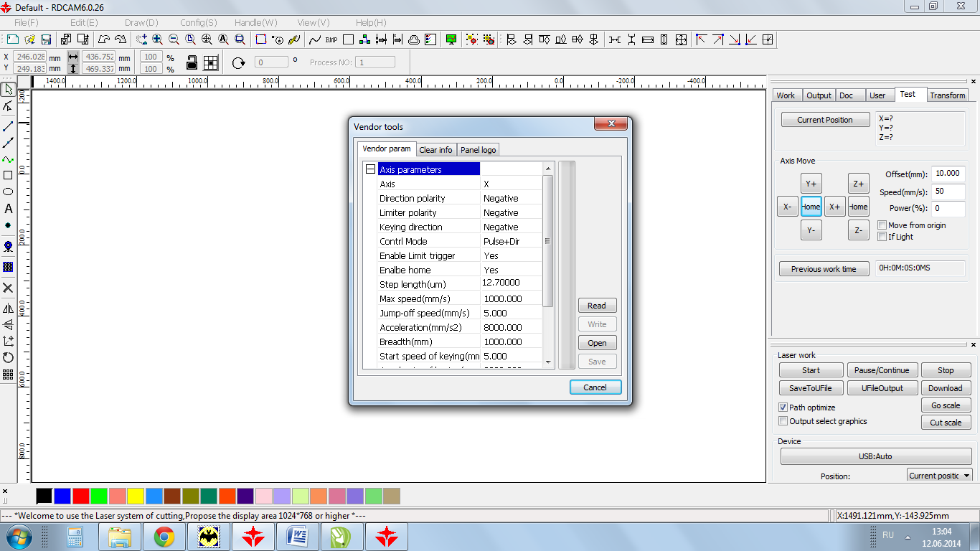The image size is (980, 551).
Task: Open the Config(S) menu
Action: click(198, 23)
